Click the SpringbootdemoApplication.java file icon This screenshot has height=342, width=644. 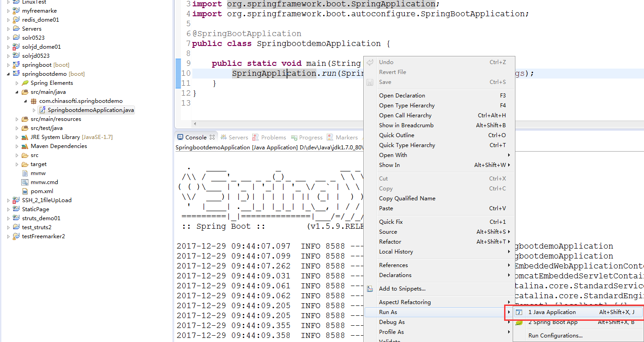(x=42, y=110)
